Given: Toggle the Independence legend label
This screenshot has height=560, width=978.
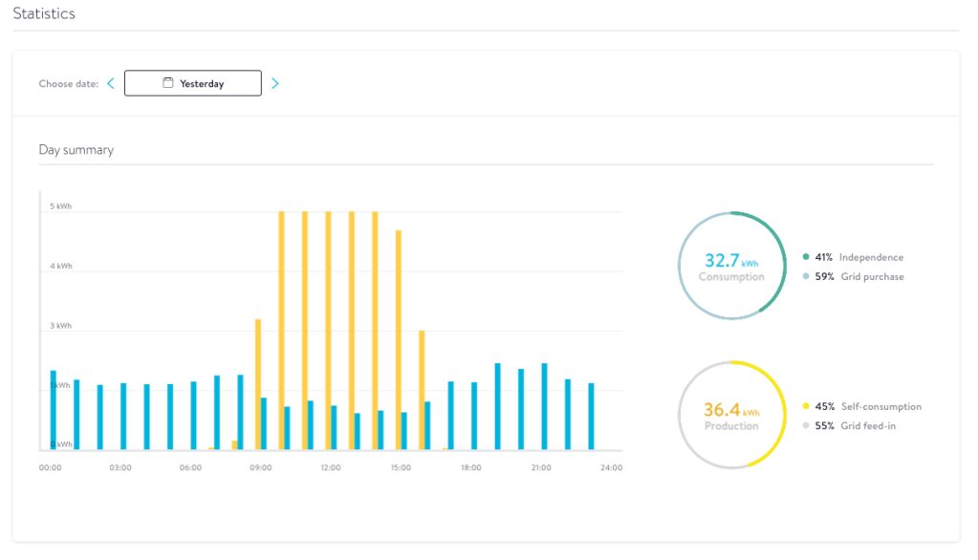Looking at the screenshot, I should [870, 257].
